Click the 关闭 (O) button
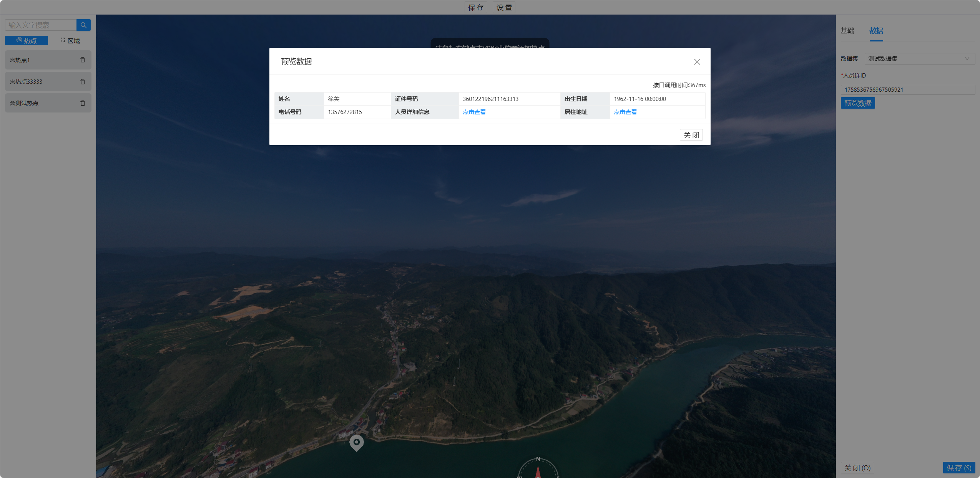This screenshot has height=478, width=980. 857,468
